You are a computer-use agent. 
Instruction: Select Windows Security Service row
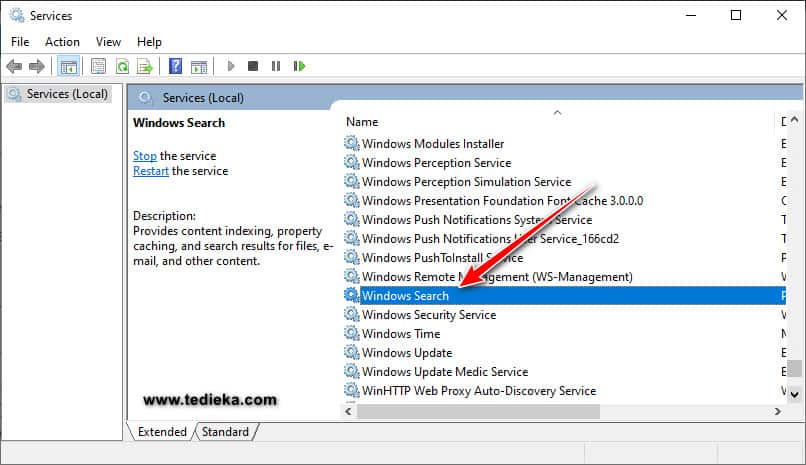[x=564, y=314]
